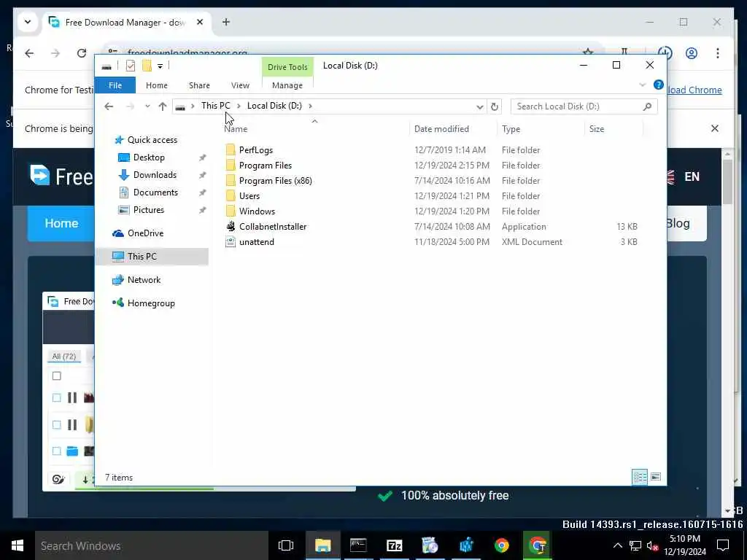Open the File menu in Explorer
The width and height of the screenshot is (747, 560).
(115, 85)
